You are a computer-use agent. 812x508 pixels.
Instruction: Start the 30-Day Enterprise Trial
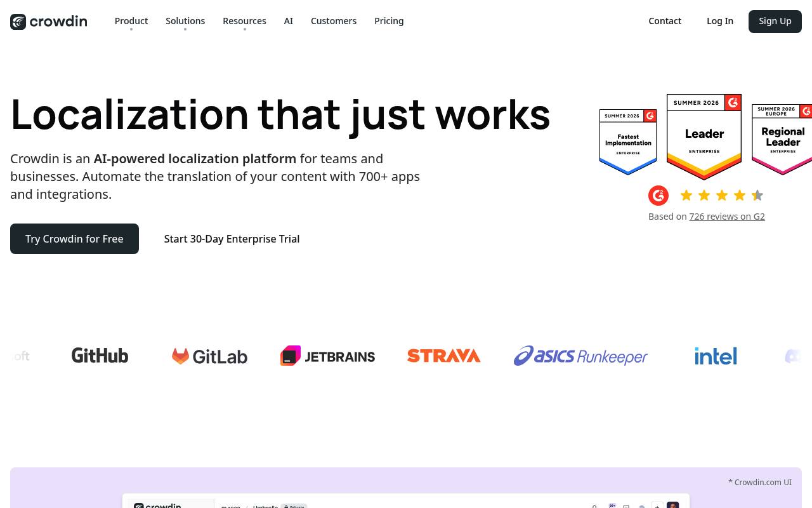coord(232,239)
